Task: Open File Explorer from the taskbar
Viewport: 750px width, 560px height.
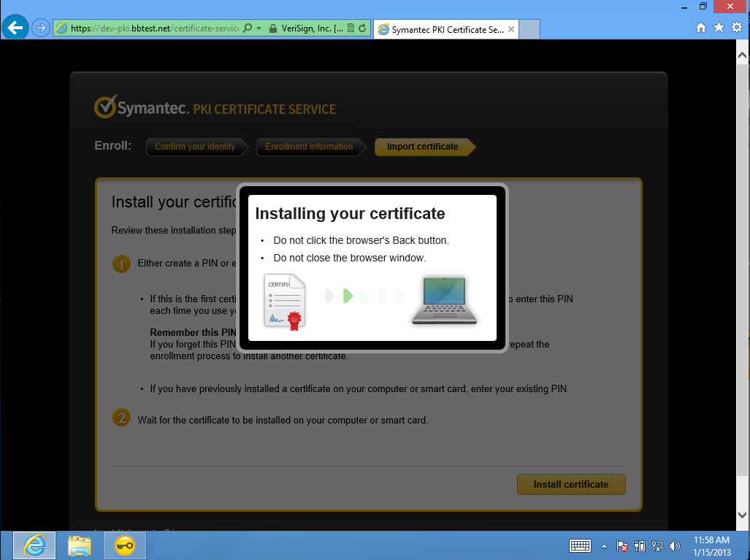Action: coord(80,545)
